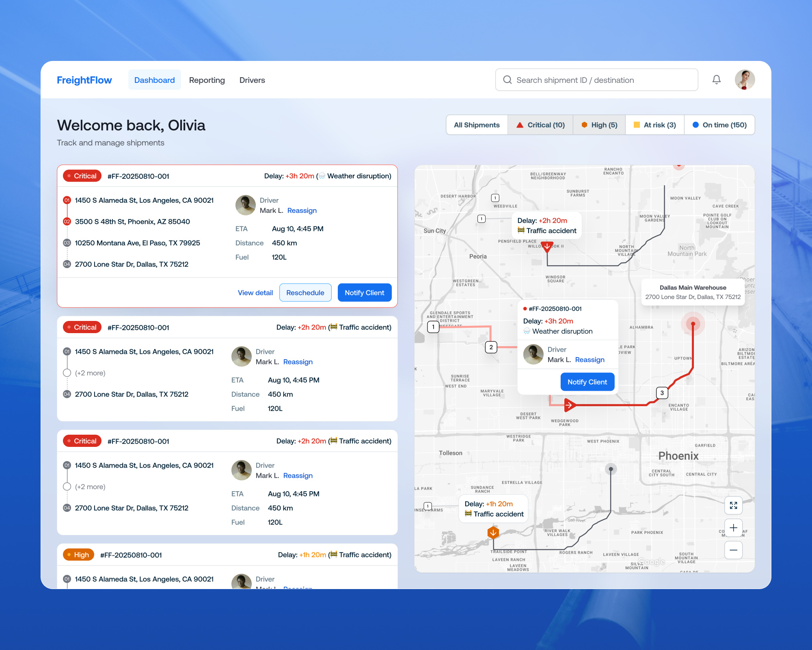
Task: Click the red Critical triangle filter icon
Action: 520,125
